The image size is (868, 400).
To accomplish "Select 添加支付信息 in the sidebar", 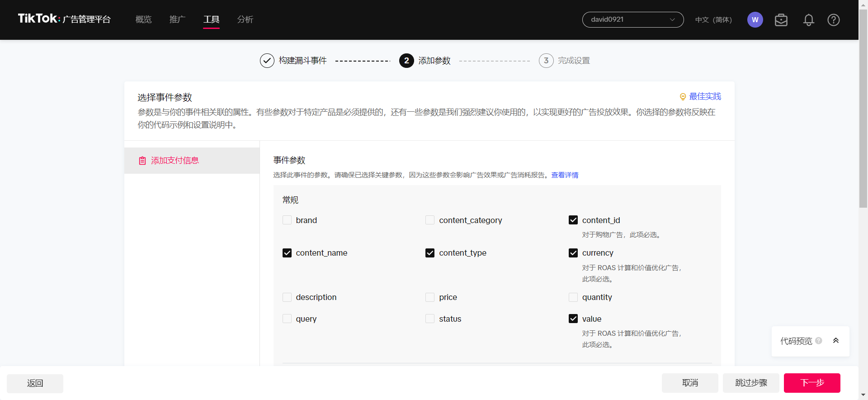I will [192, 161].
